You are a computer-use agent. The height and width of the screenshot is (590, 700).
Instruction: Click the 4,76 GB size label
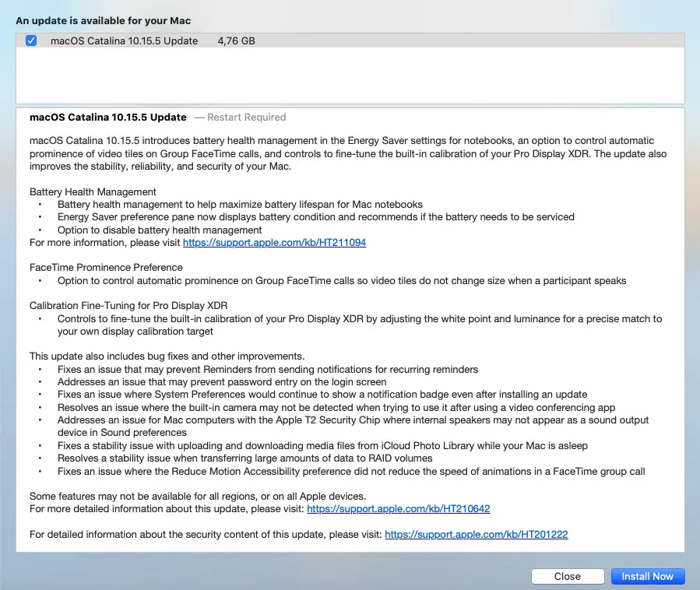coord(236,40)
